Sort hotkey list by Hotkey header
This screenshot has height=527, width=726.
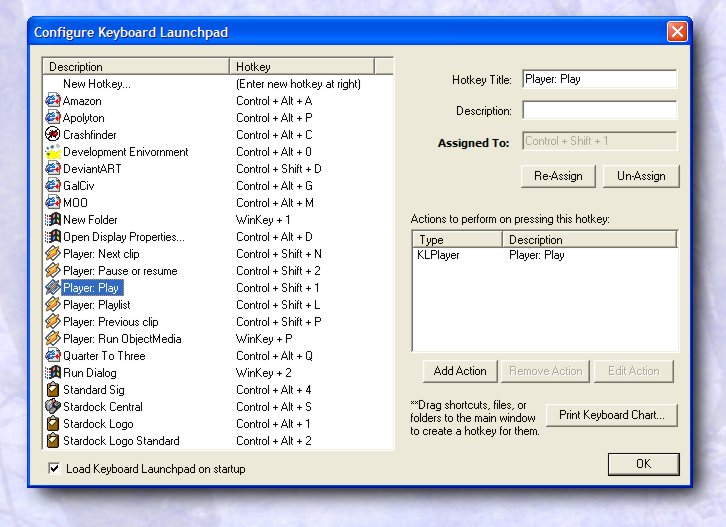point(302,67)
